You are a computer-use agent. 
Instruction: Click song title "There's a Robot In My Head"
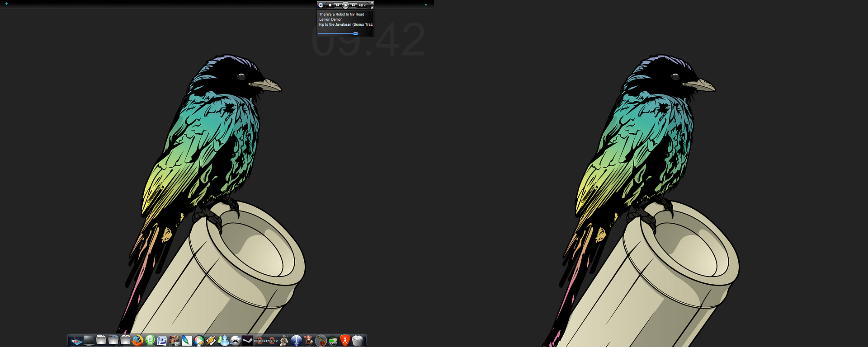(342, 14)
